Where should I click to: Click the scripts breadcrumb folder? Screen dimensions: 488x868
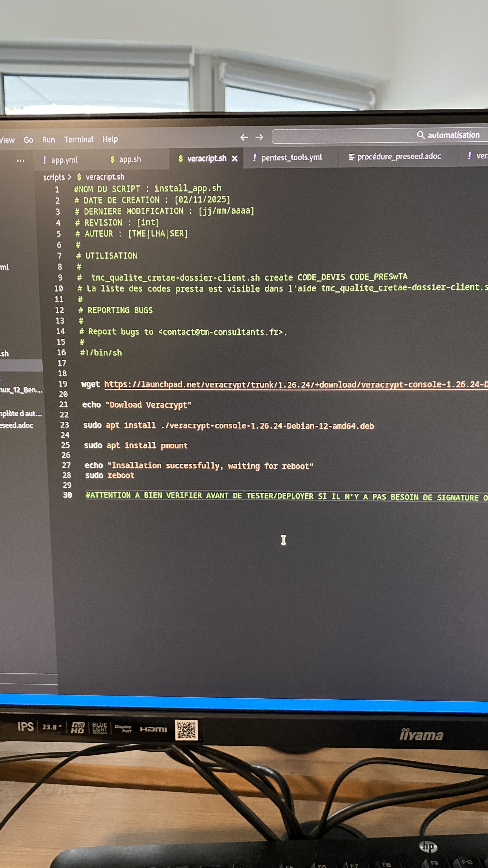(x=54, y=177)
